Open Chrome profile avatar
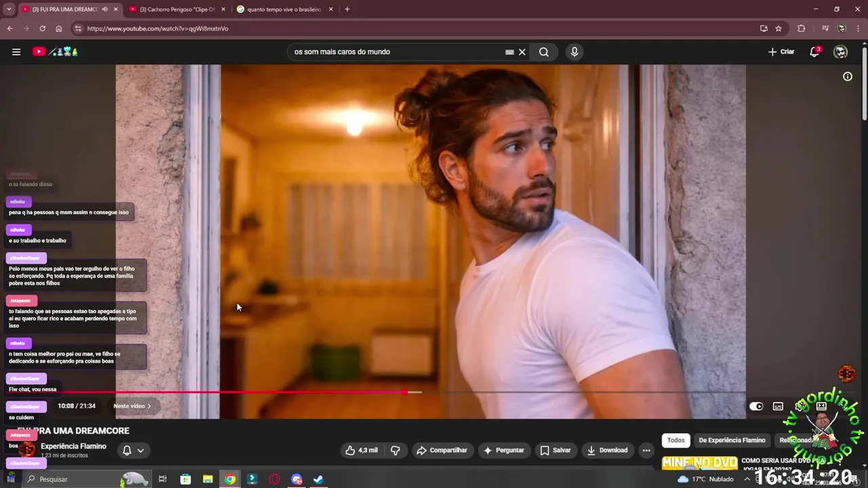Image resolution: width=868 pixels, height=488 pixels. click(842, 28)
